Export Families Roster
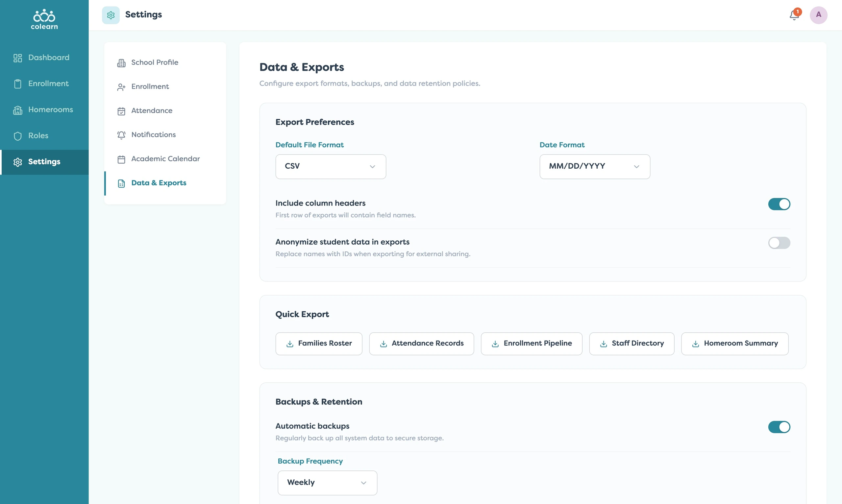 tap(319, 344)
